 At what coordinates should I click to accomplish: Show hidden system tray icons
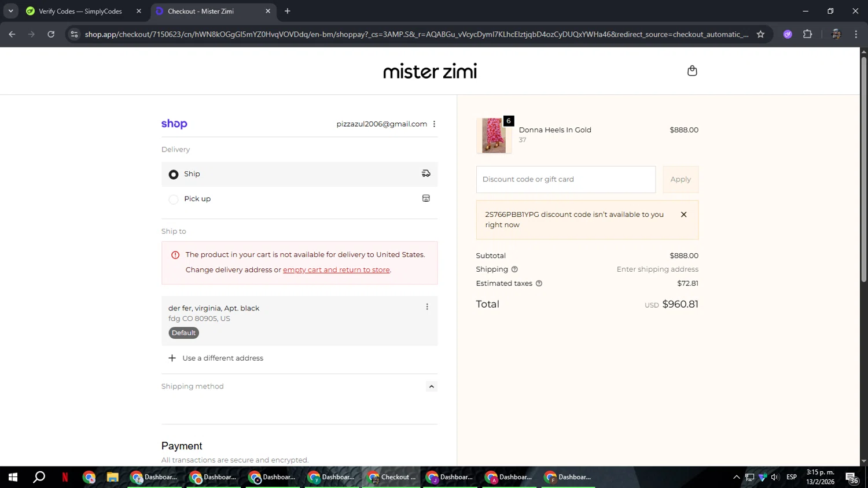[x=736, y=477]
